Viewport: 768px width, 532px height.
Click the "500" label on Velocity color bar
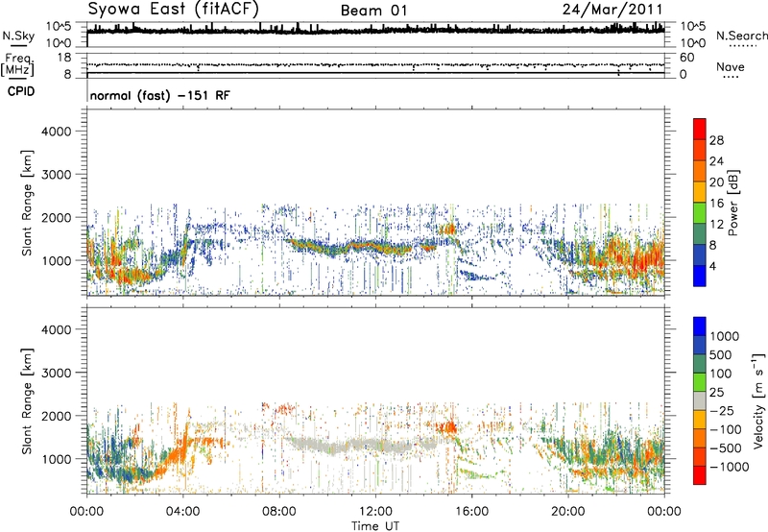pyautogui.click(x=720, y=355)
